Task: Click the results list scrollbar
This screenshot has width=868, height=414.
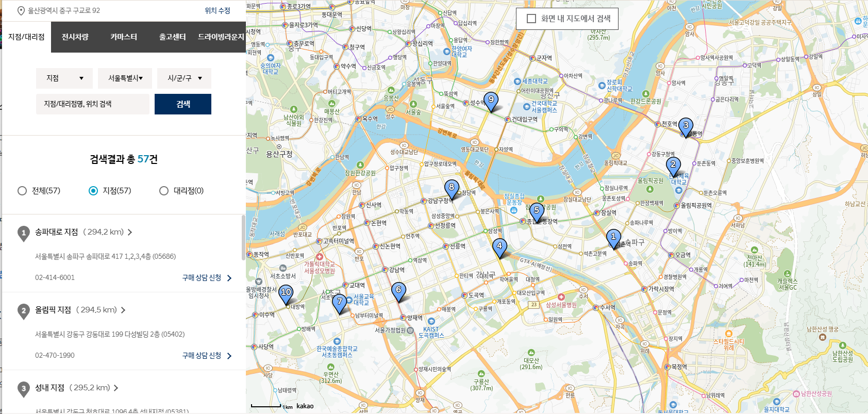Action: pos(243,237)
